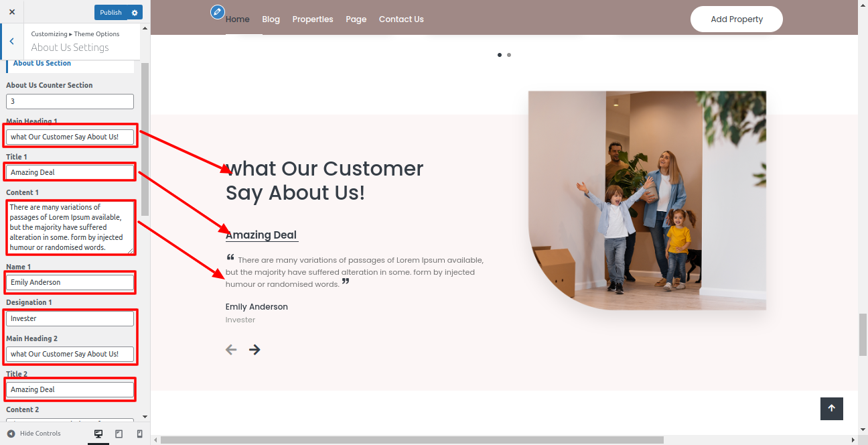
Task: Collapse the sidebar via Hide Controls
Action: tap(33, 434)
